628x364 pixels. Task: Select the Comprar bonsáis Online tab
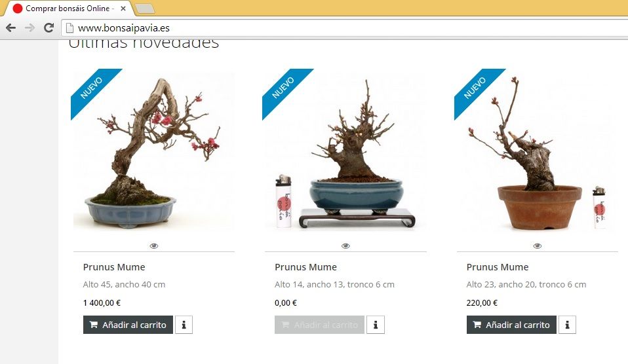tap(66, 9)
